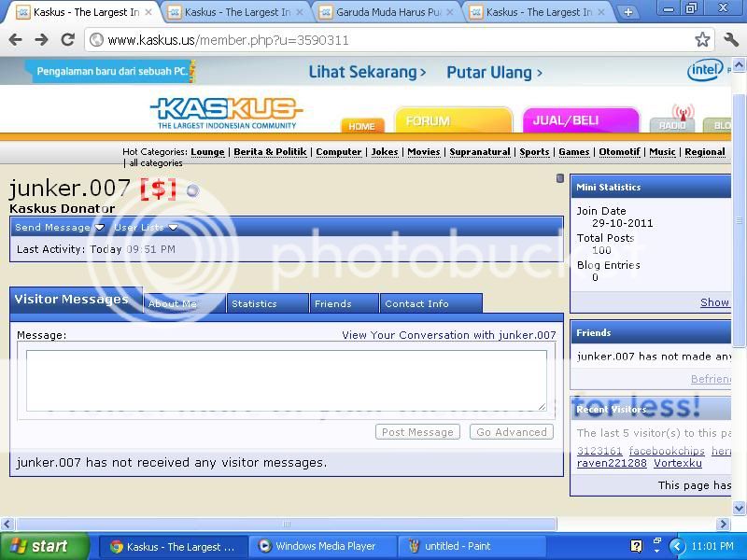
Task: Open a new tab with the plus button
Action: coord(627,12)
